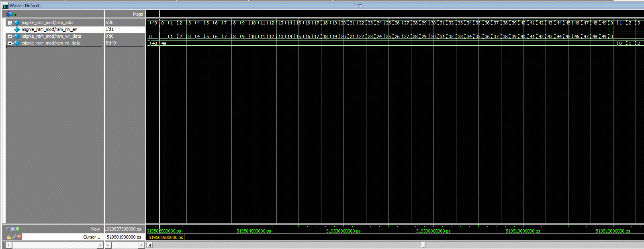Click the Cursor 1 name field
This screenshot has height=249, width=644.
62,237
